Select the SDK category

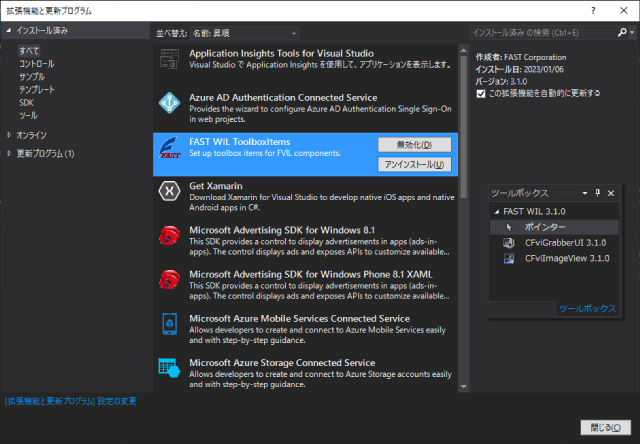pyautogui.click(x=26, y=103)
